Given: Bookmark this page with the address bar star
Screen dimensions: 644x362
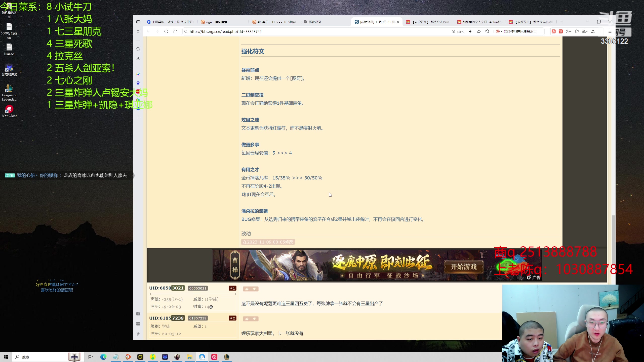Looking at the screenshot, I should point(487,31).
